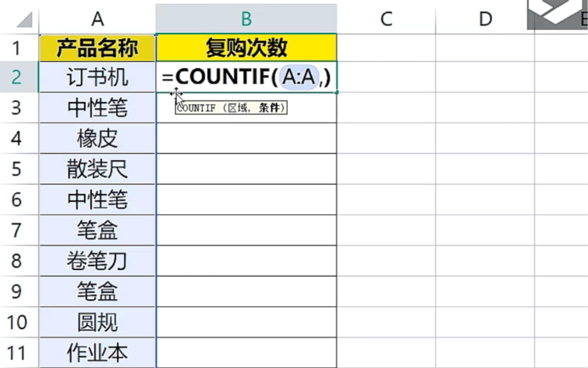This screenshot has height=368, width=588.
Task: Click the 作业本 cell at the bottom
Action: [x=97, y=352]
